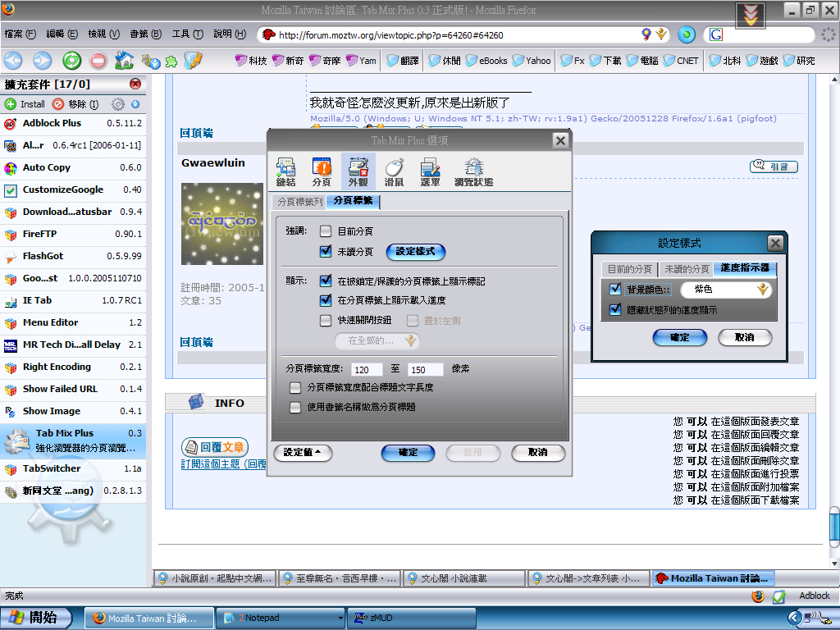Select the 未讀的分頁 tab in style dialog
Image resolution: width=840 pixels, height=630 pixels.
click(x=686, y=269)
